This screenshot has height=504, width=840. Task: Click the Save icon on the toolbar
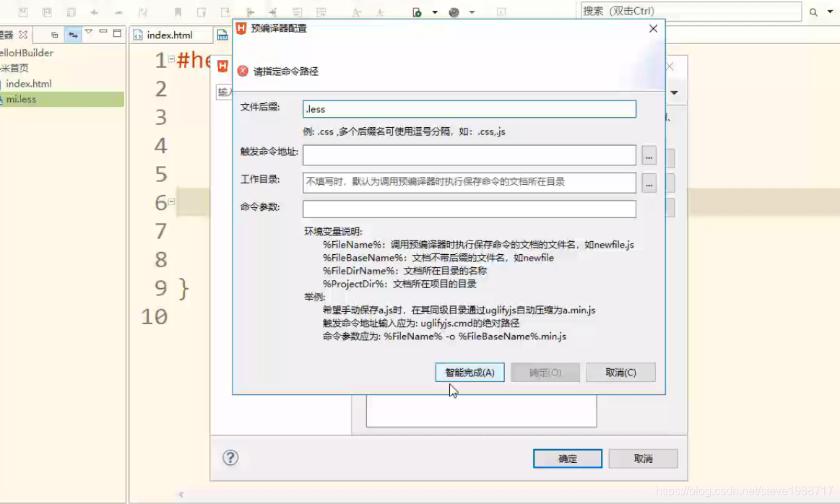[x=22, y=11]
